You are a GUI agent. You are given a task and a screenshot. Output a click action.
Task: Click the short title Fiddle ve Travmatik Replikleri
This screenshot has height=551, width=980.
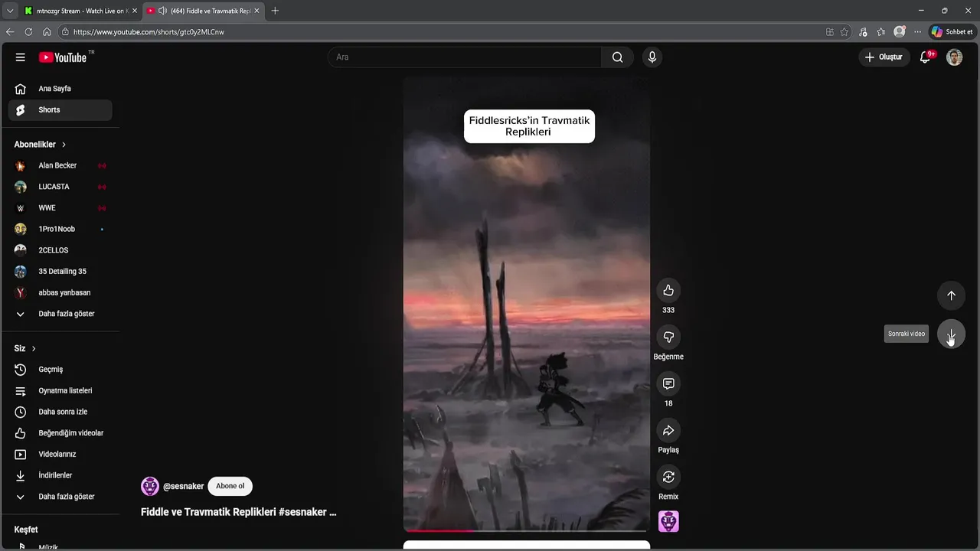click(x=238, y=512)
